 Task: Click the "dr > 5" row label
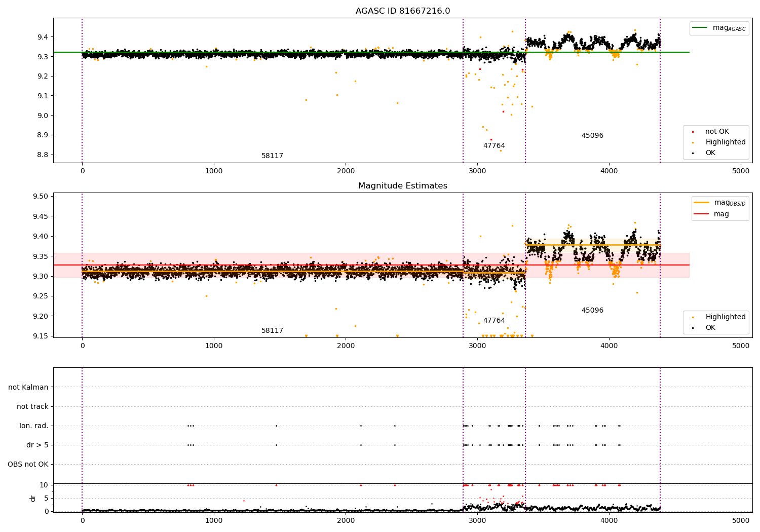coord(37,445)
